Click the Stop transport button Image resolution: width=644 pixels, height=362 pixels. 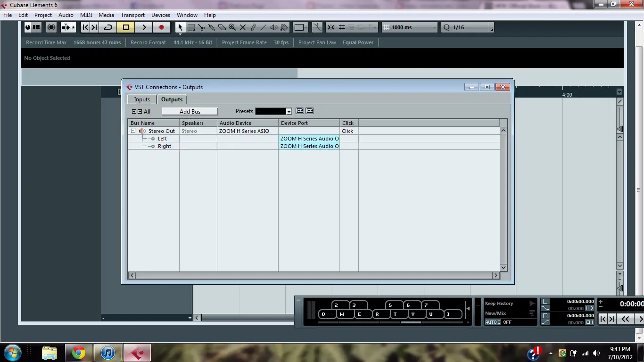(126, 27)
